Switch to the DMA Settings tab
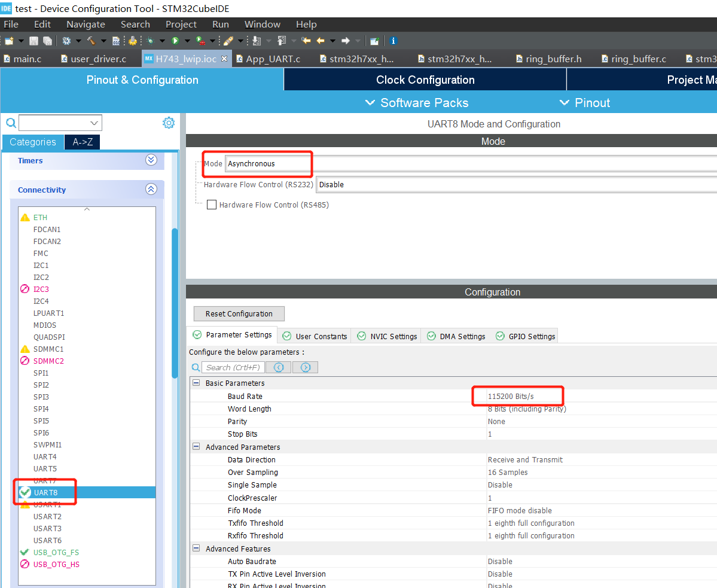Screen dimensions: 717x588 tap(456, 336)
